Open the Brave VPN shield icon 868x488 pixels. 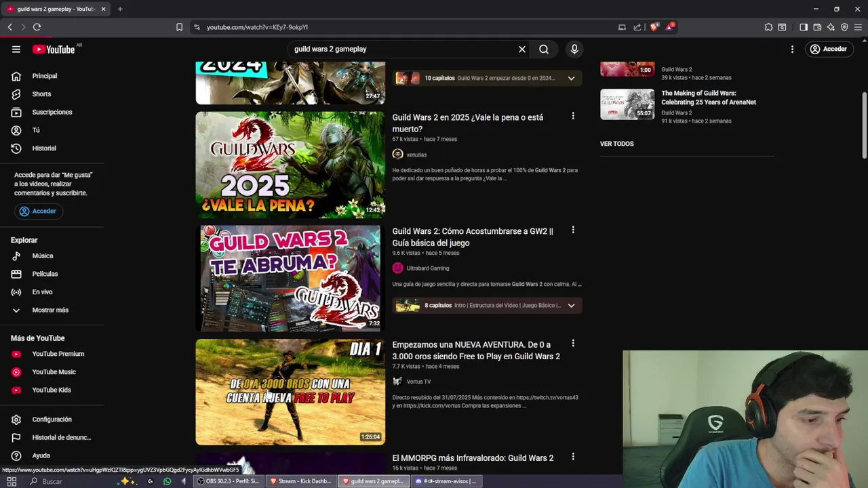(x=844, y=27)
